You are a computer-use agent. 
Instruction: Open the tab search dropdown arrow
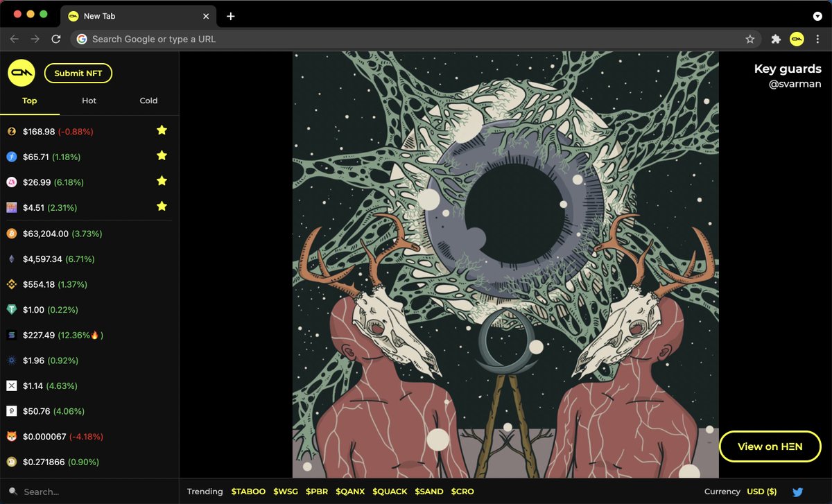coord(817,15)
